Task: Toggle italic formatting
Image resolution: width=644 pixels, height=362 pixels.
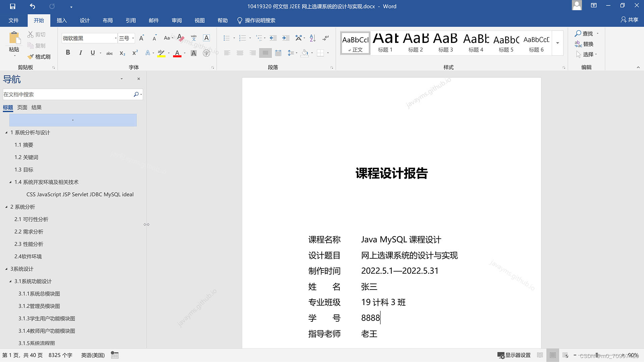Action: point(80,52)
